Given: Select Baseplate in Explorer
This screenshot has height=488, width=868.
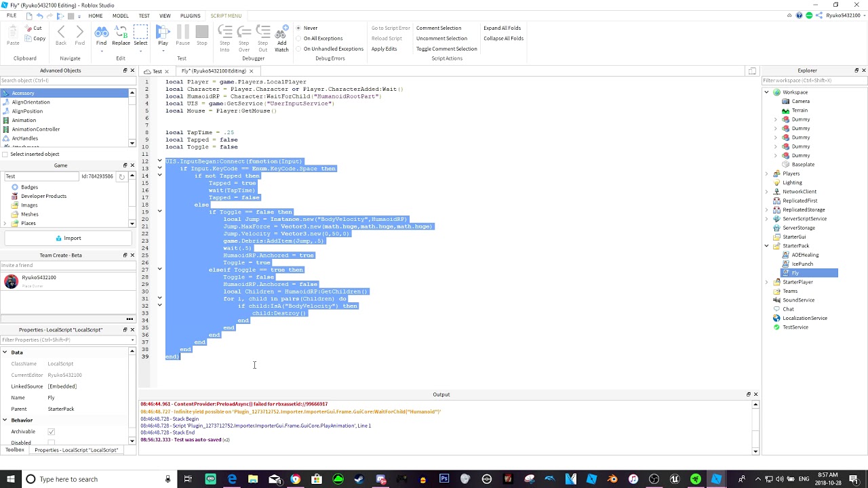Looking at the screenshot, I should tap(804, 165).
